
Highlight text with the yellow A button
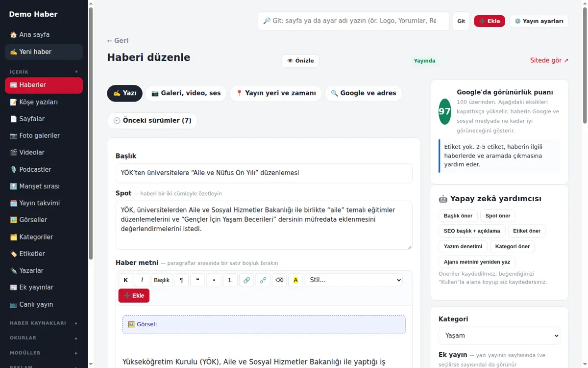point(295,280)
